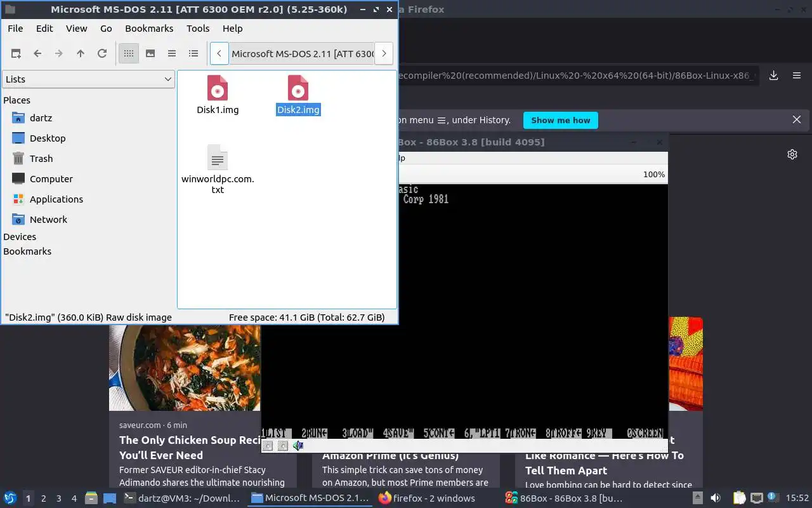Click the Devices section header
The image size is (812, 508).
[20, 237]
